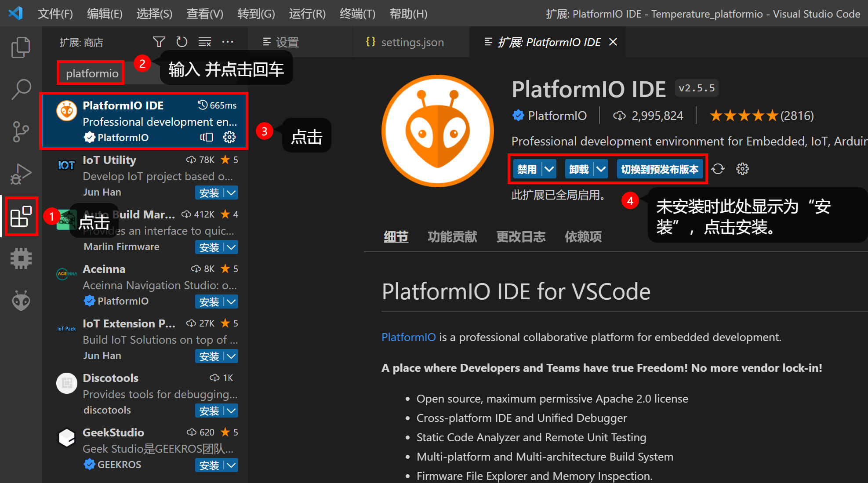This screenshot has width=868, height=483.
Task: Install the GeekStudio extension
Action: coord(210,465)
